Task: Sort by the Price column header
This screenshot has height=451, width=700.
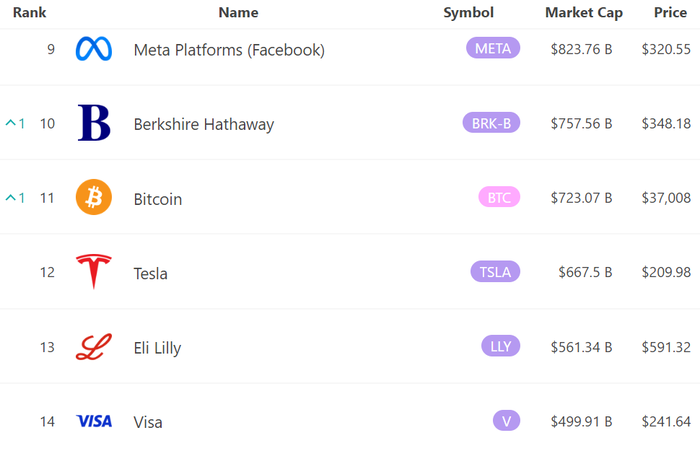Action: click(670, 13)
